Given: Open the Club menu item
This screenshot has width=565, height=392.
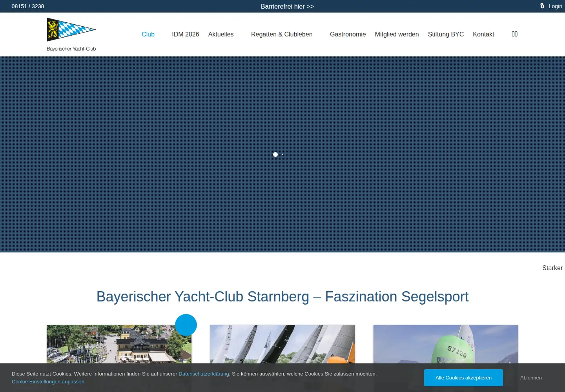Looking at the screenshot, I should [x=148, y=34].
